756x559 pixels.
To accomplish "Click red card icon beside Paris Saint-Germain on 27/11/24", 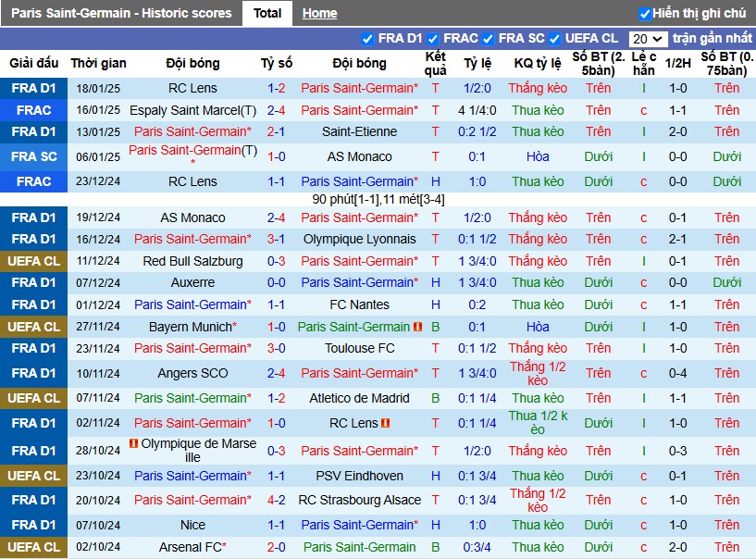I will 417,327.
